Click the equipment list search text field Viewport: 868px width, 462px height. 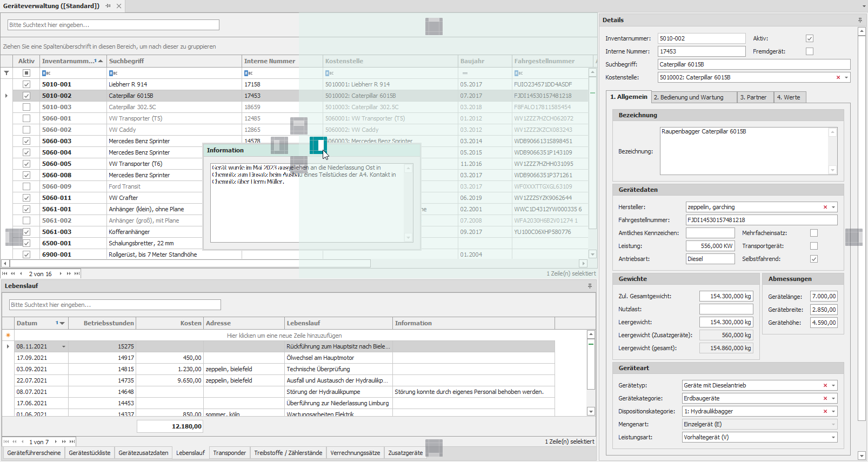113,25
